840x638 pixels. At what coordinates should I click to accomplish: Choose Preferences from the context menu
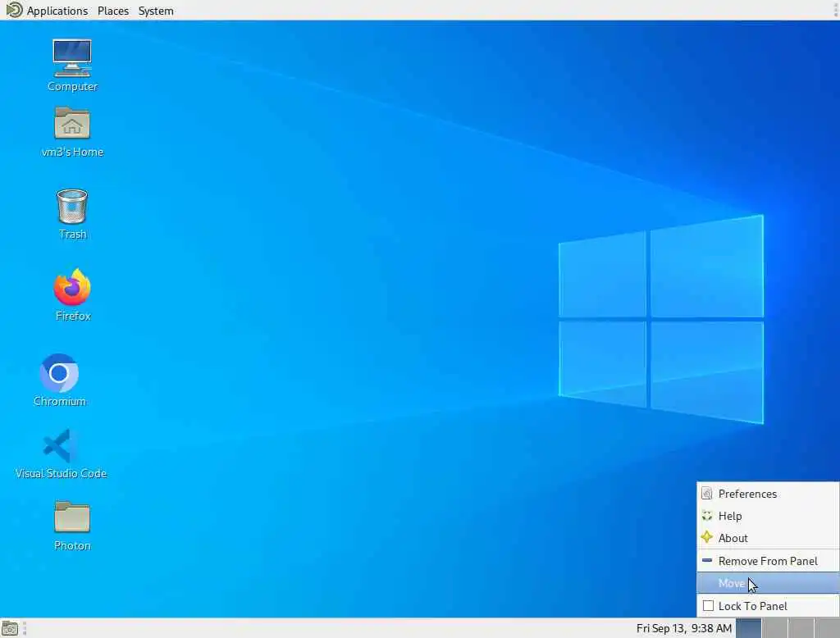click(x=768, y=494)
